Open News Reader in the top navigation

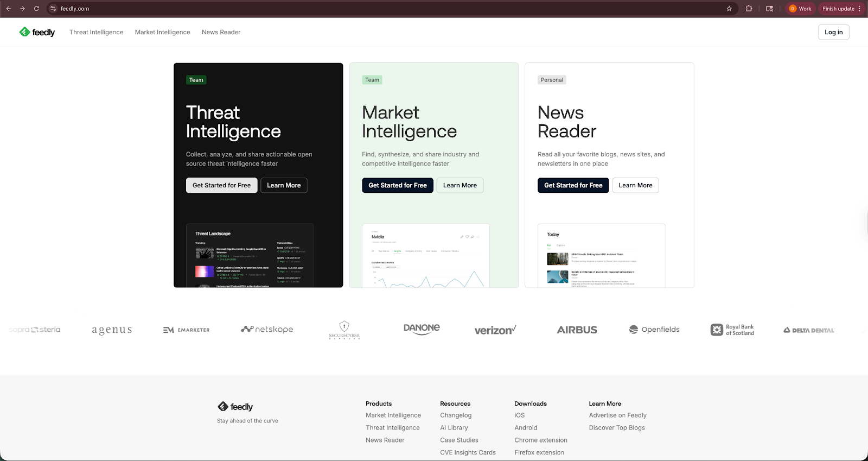pos(221,32)
